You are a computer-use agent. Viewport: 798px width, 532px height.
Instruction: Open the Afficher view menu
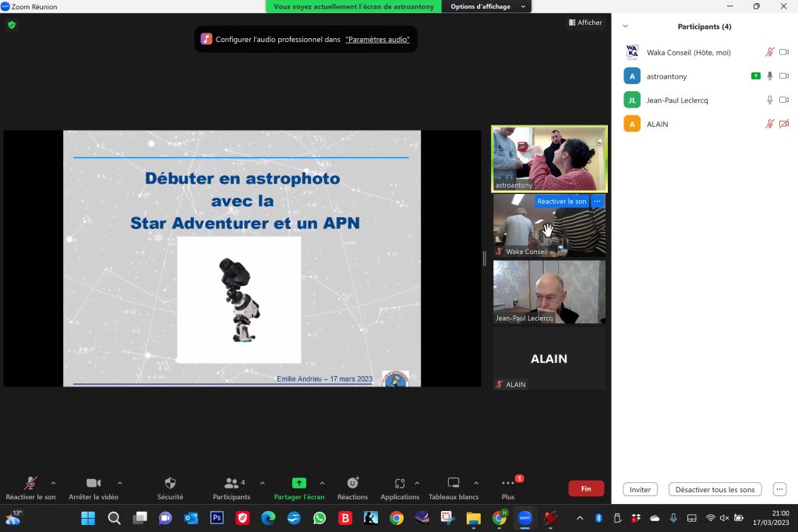point(585,23)
